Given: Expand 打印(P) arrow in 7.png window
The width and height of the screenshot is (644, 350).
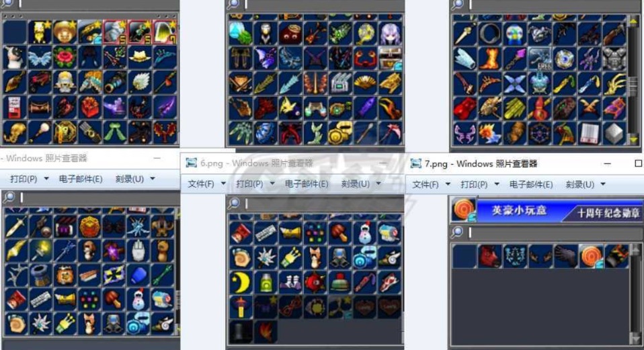Looking at the screenshot, I should click(x=497, y=184).
